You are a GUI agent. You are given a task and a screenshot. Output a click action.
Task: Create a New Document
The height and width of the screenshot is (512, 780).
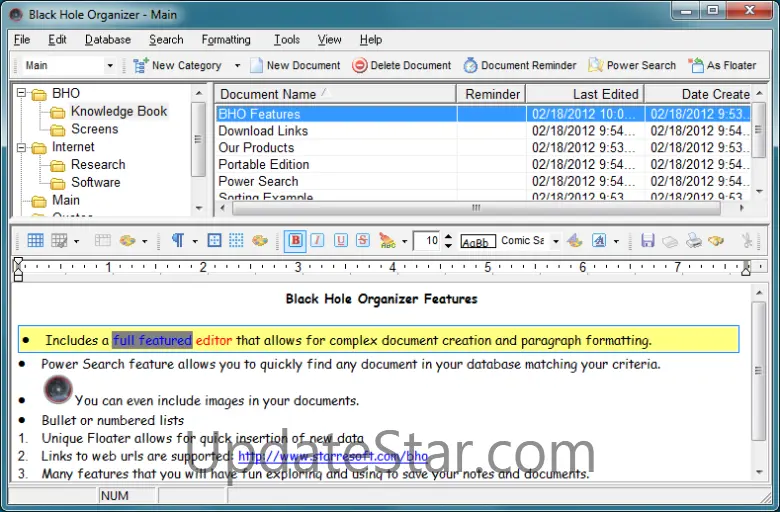pyautogui.click(x=295, y=66)
